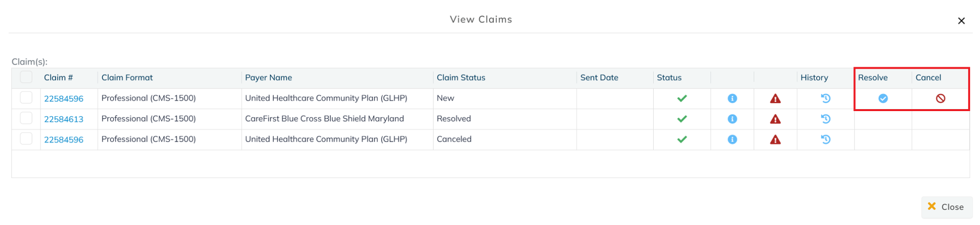Click the info icon for the New claim
This screenshot has height=225, width=980.
tap(732, 99)
